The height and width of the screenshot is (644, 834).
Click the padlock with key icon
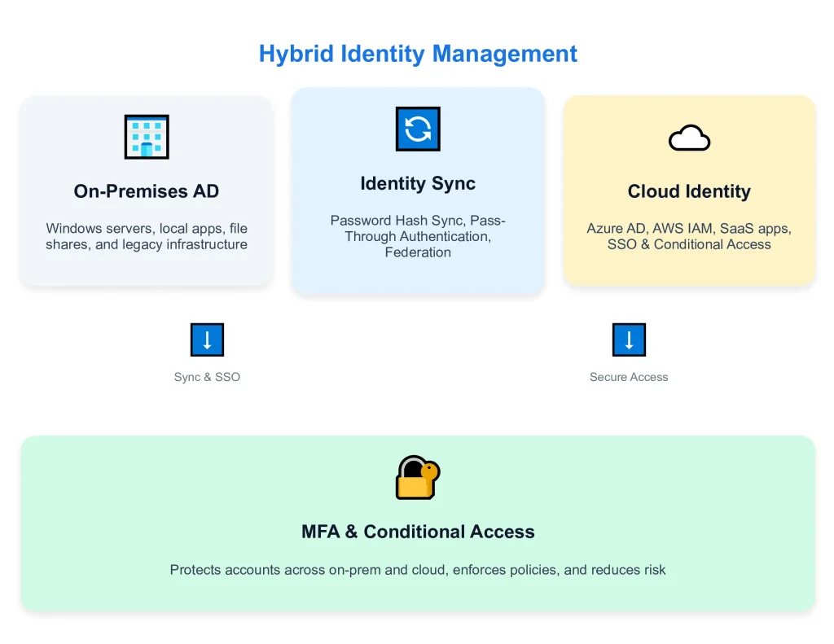417,477
